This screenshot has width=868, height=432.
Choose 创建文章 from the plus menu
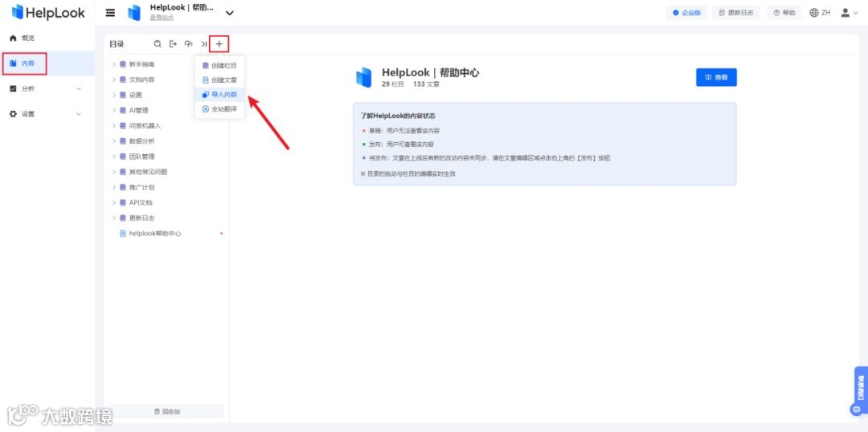(219, 79)
